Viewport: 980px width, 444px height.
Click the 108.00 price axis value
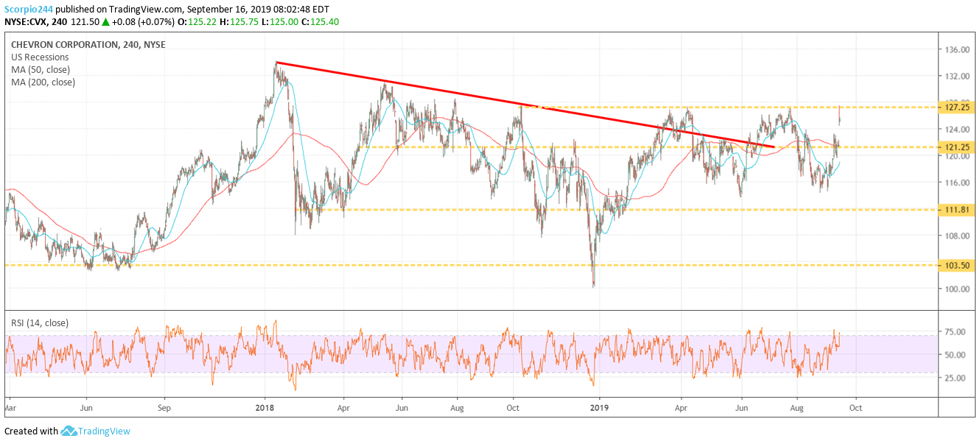(x=957, y=236)
